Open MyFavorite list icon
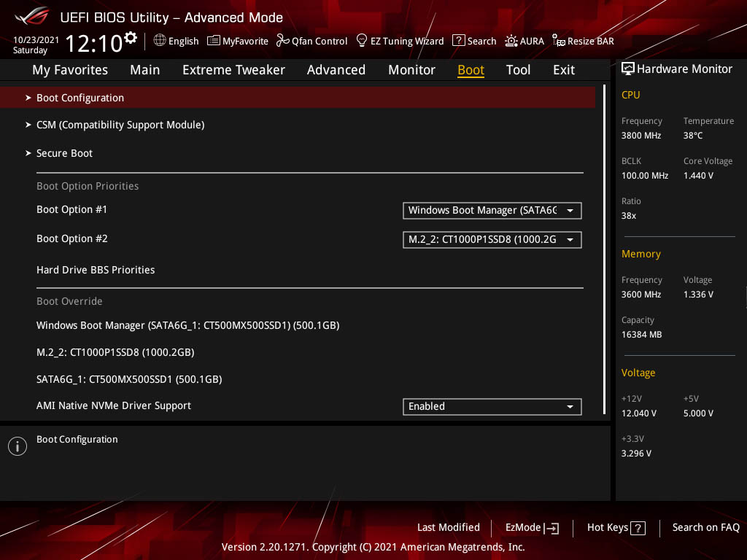 [x=214, y=41]
